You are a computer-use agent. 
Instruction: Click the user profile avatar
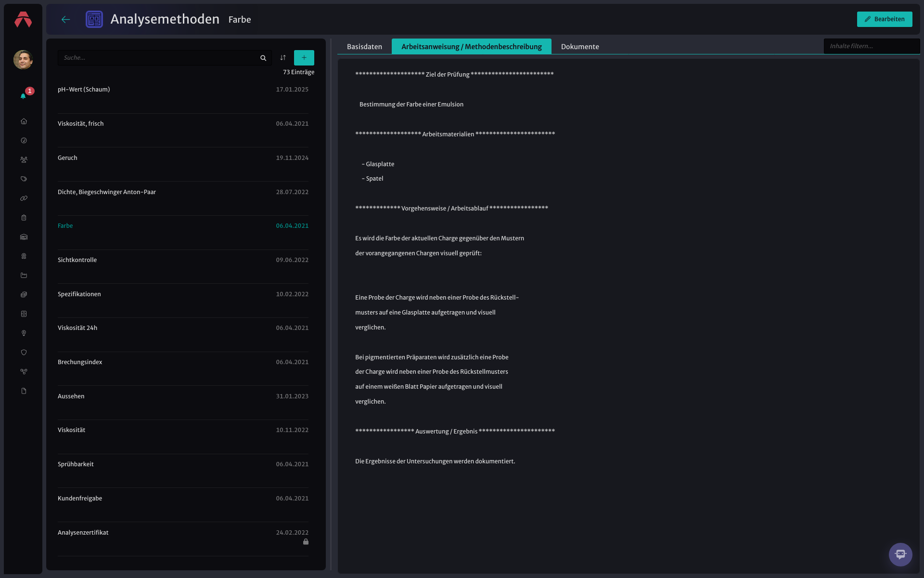(23, 60)
